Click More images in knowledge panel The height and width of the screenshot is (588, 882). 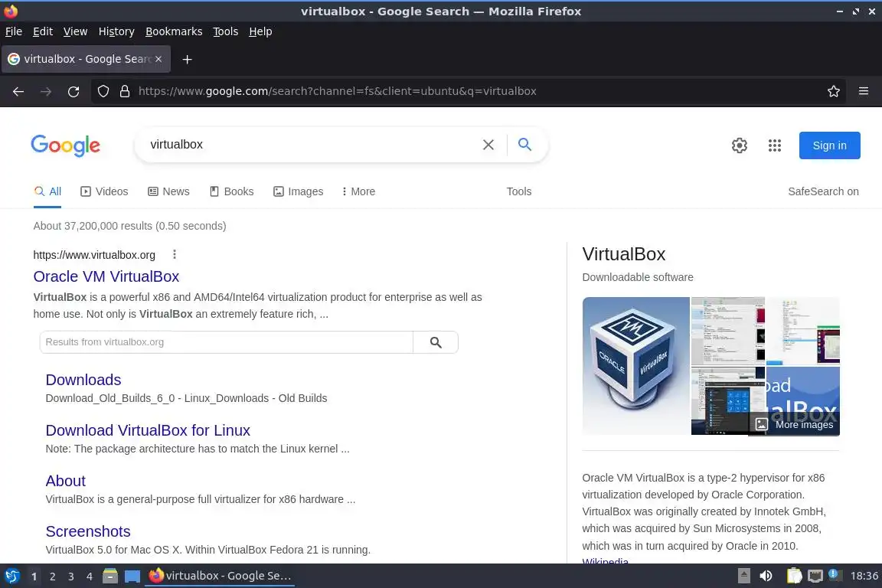click(795, 424)
